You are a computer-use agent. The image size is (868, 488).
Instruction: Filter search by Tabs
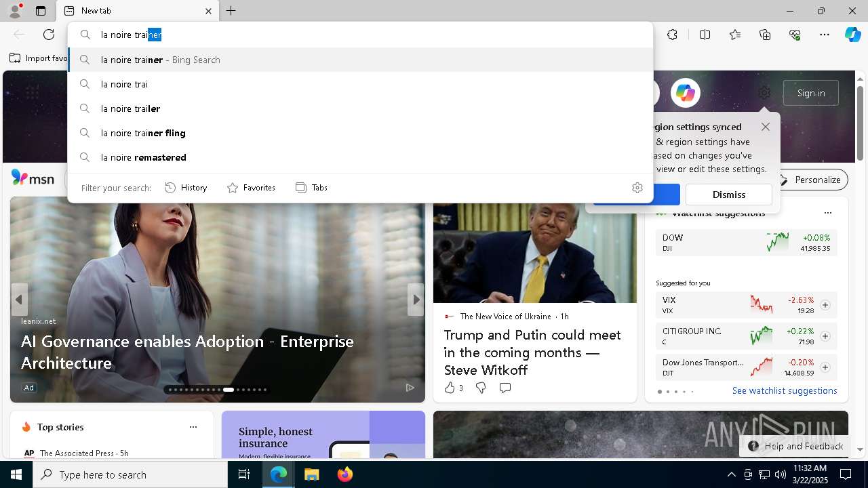point(311,188)
